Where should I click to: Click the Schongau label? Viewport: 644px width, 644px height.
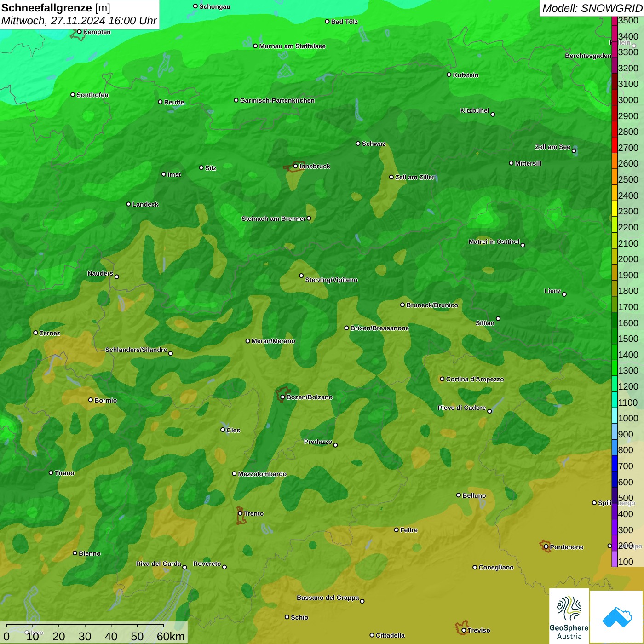click(215, 6)
